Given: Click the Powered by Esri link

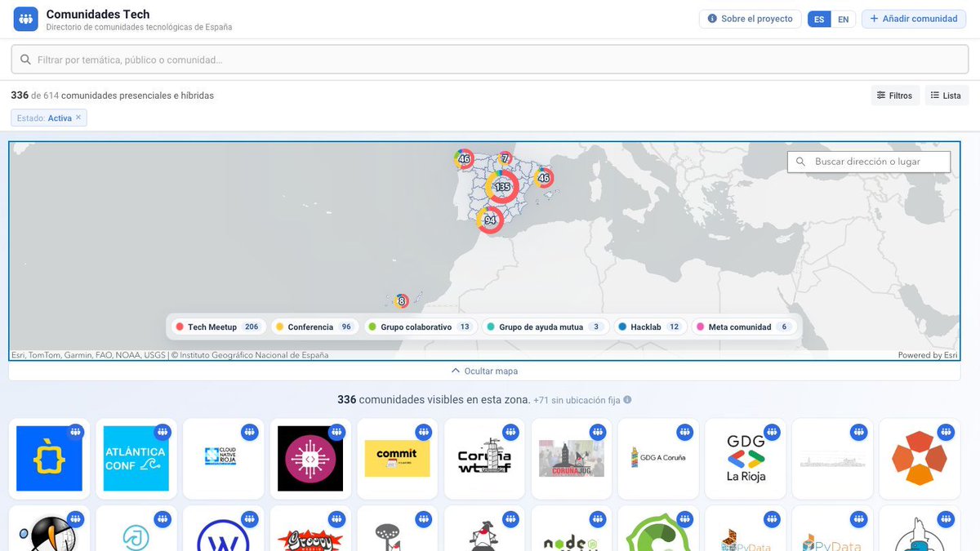Looking at the screenshot, I should pyautogui.click(x=928, y=355).
